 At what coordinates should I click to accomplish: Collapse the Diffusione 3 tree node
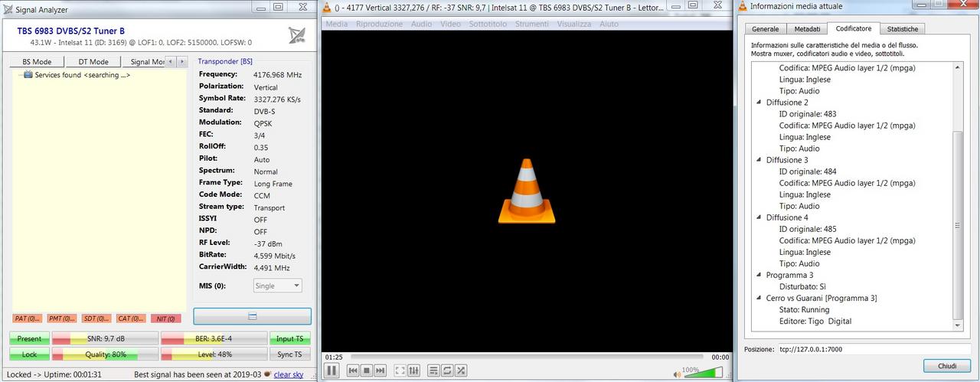pyautogui.click(x=759, y=160)
